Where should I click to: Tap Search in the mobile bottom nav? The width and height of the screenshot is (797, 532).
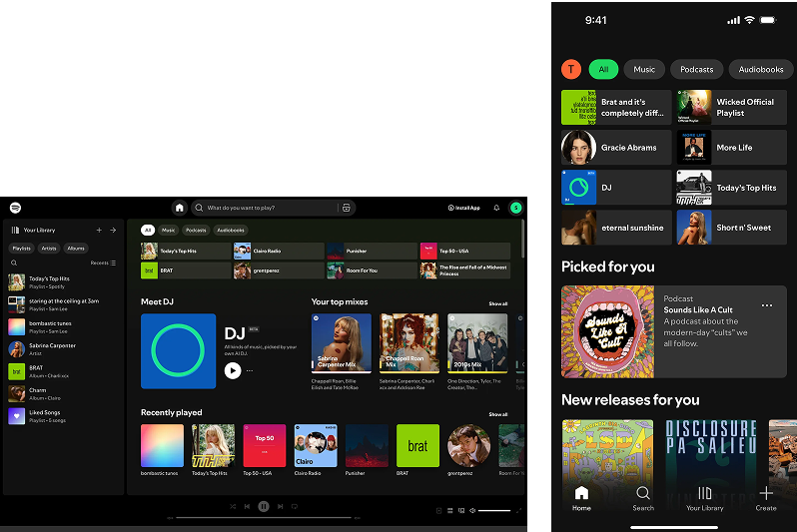click(x=643, y=498)
